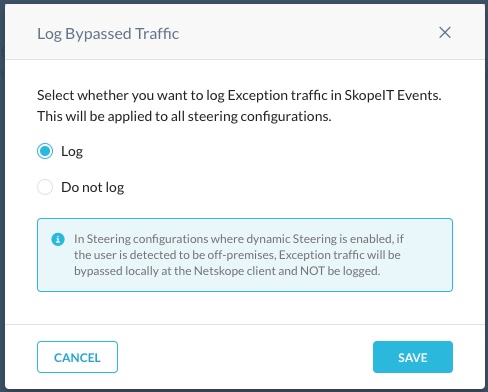Save the bypassed traffic logging setting
Screen dimensions: 488x392
pos(413,357)
